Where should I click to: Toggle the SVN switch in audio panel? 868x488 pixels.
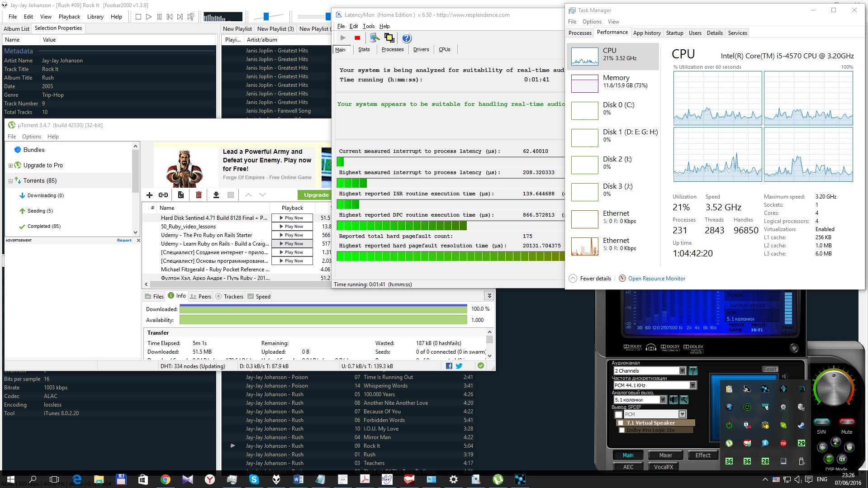[821, 422]
